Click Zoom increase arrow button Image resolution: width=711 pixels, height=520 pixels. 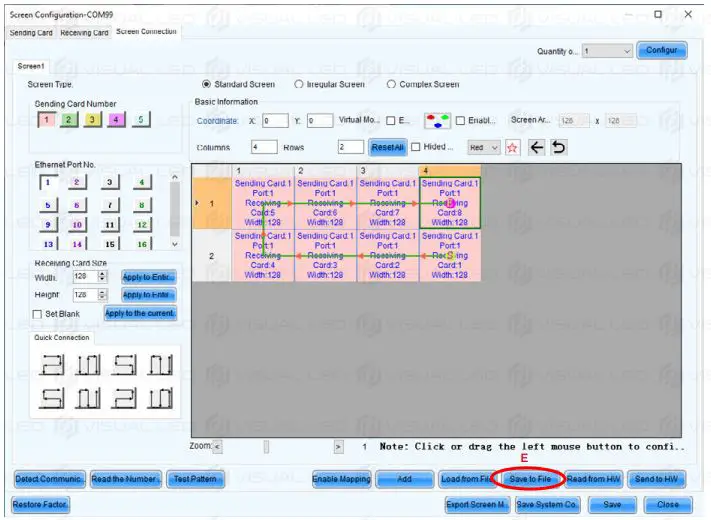pyautogui.click(x=338, y=447)
